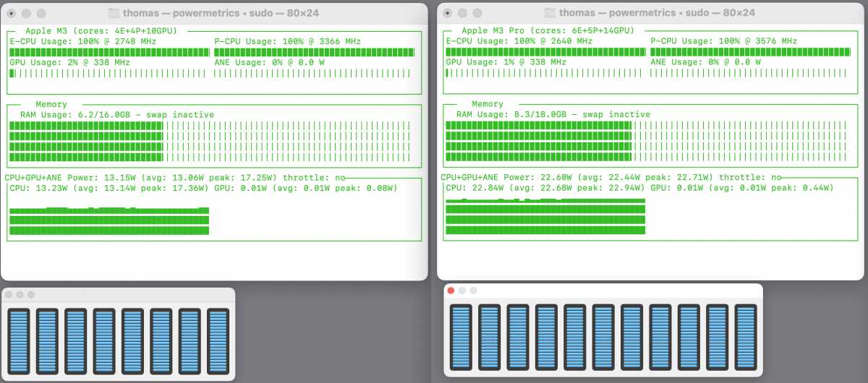
Task: Click the CPU power history chart in M3 window
Action: (x=109, y=220)
